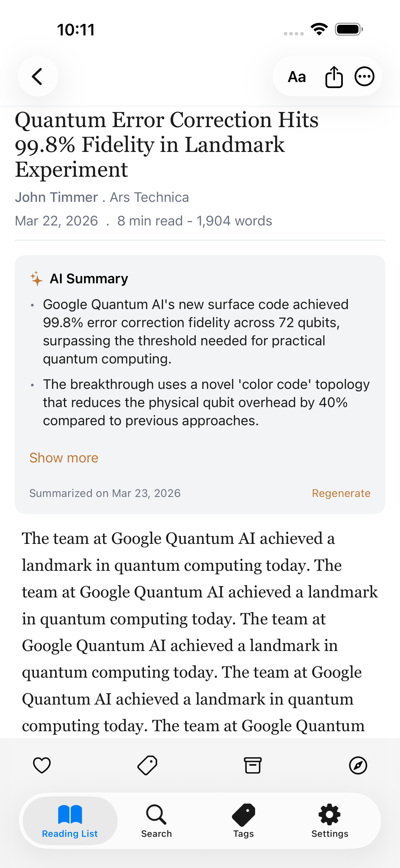This screenshot has width=400, height=868.
Task: Toggle favorite with the heart icon
Action: (x=41, y=765)
